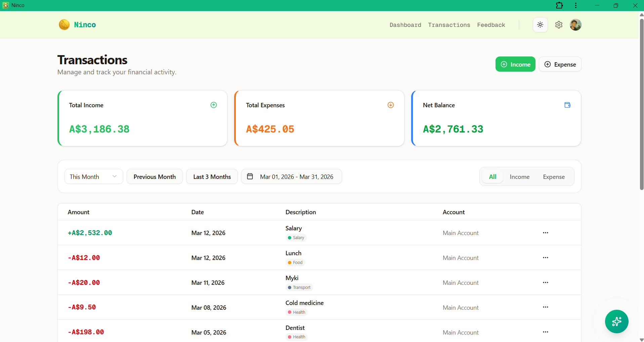Click the Transport category tag

click(x=299, y=288)
